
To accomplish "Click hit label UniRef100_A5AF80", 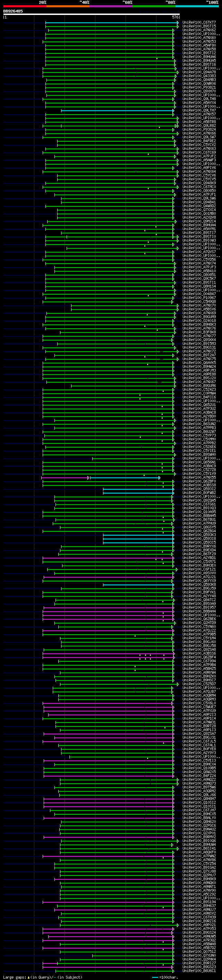I will 199,45.
